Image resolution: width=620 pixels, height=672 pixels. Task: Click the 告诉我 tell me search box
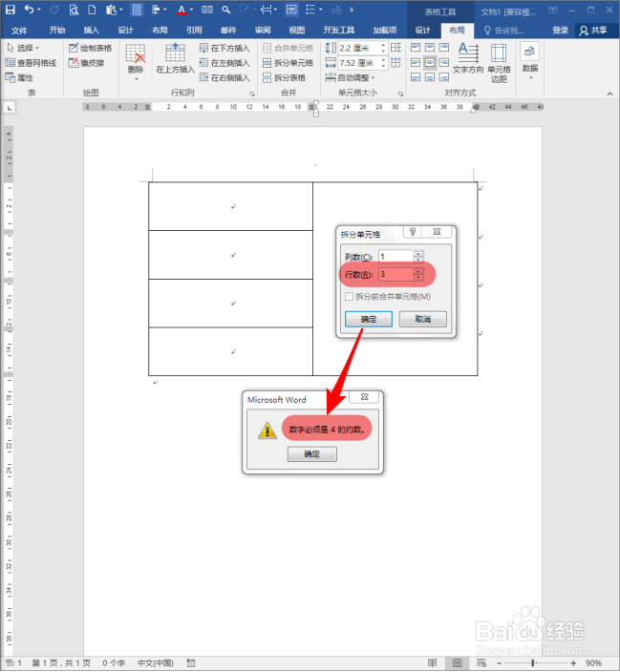[504, 30]
